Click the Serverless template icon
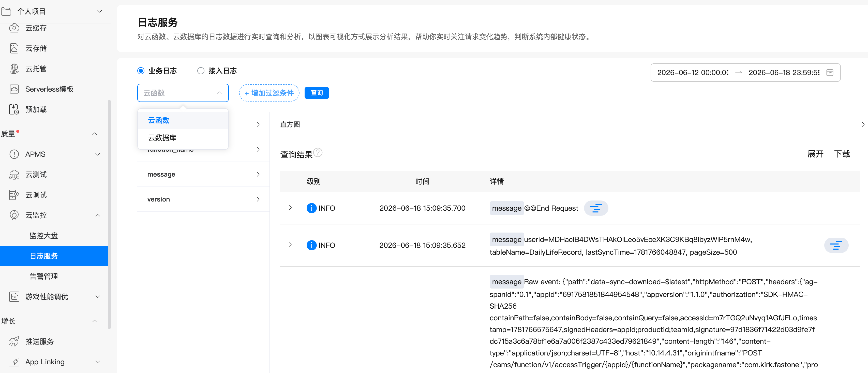This screenshot has width=868, height=373. [x=14, y=89]
